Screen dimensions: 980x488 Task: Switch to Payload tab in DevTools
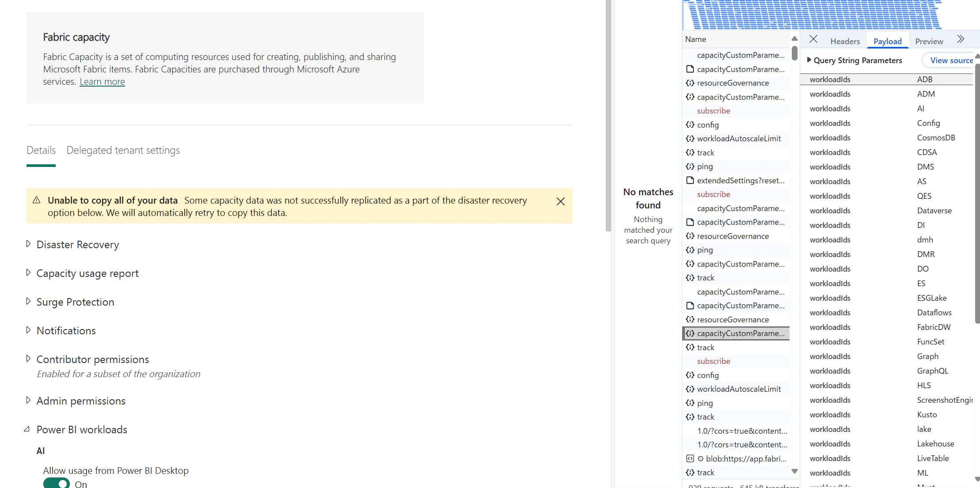887,41
